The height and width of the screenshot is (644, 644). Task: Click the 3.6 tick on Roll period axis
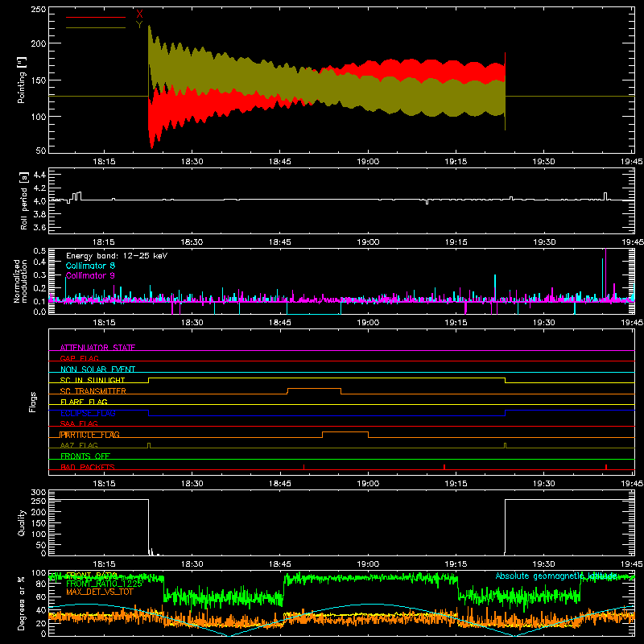point(39,228)
